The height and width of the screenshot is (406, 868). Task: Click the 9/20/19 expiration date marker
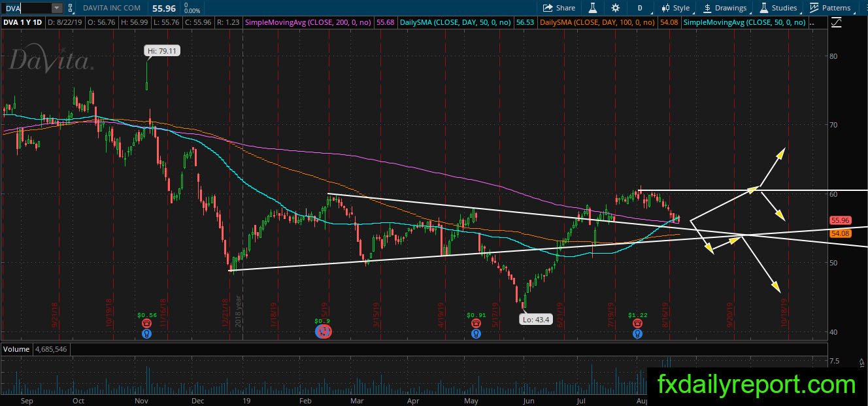(x=729, y=314)
